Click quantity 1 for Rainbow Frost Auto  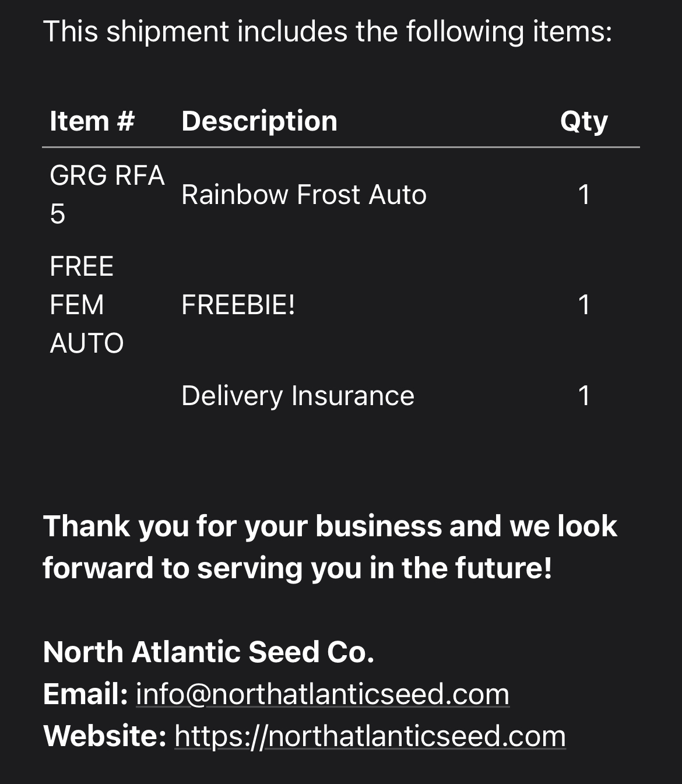coord(584,195)
